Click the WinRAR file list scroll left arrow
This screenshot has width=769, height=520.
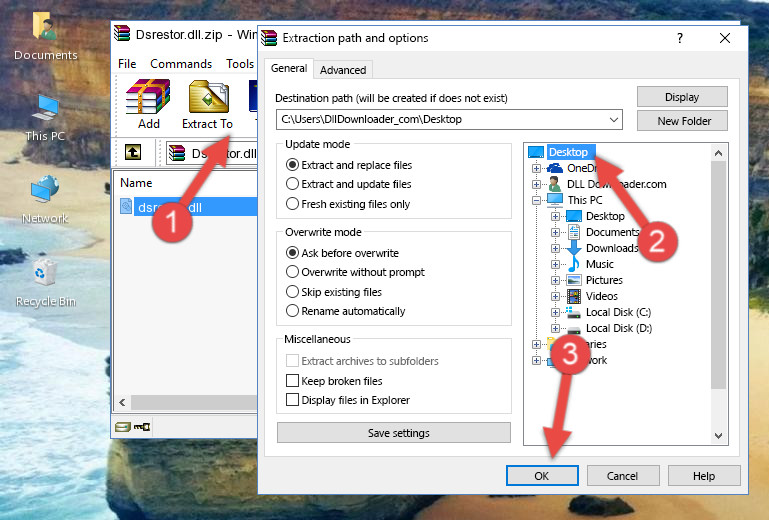[122, 403]
